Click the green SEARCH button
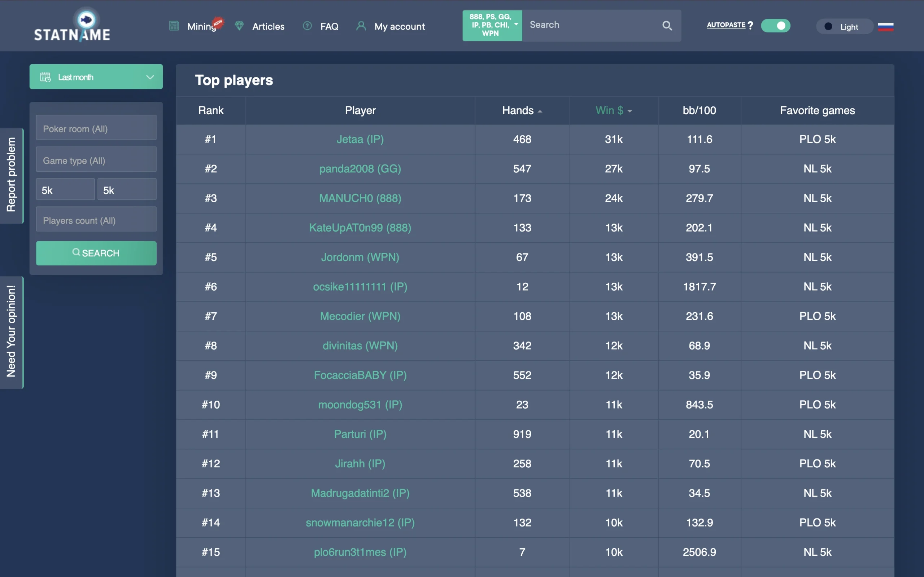Image resolution: width=924 pixels, height=577 pixels. (96, 253)
